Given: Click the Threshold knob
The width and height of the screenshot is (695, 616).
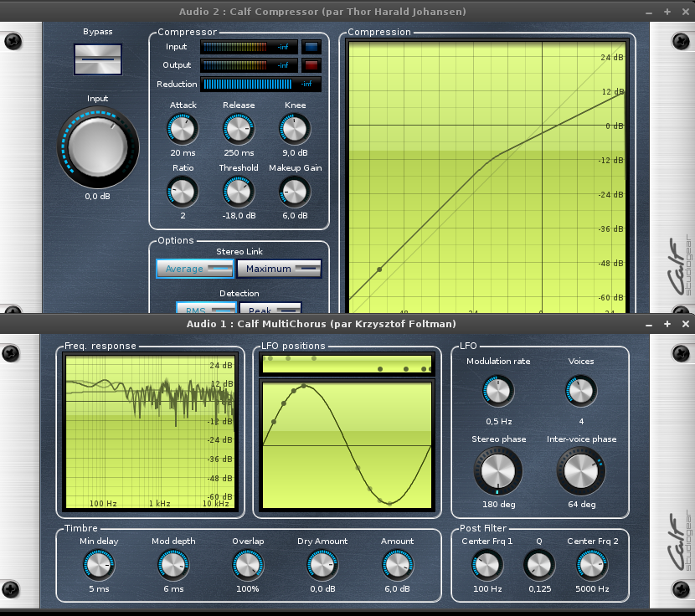Looking at the screenshot, I should pyautogui.click(x=238, y=192).
